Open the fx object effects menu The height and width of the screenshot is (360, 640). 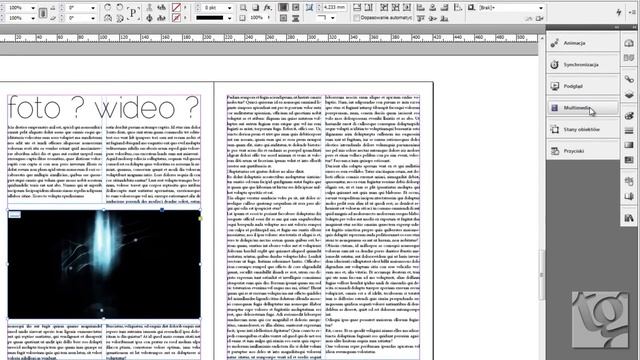tap(268, 7)
